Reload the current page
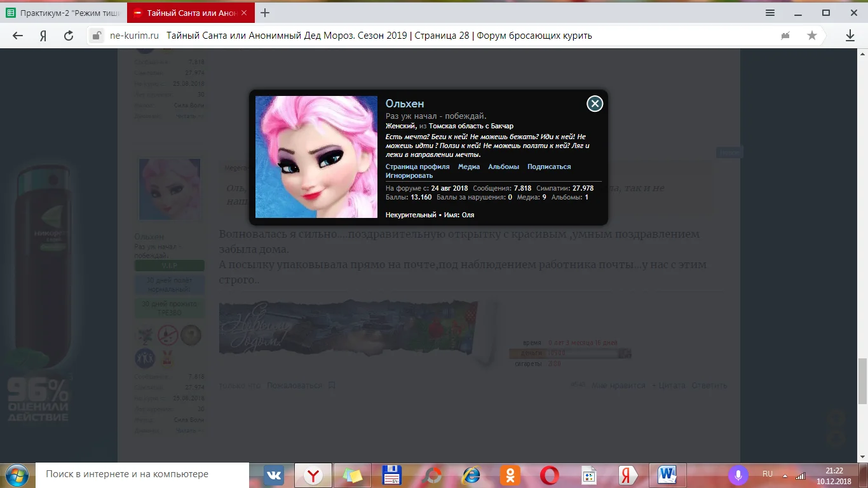The image size is (868, 488). pos(69,36)
